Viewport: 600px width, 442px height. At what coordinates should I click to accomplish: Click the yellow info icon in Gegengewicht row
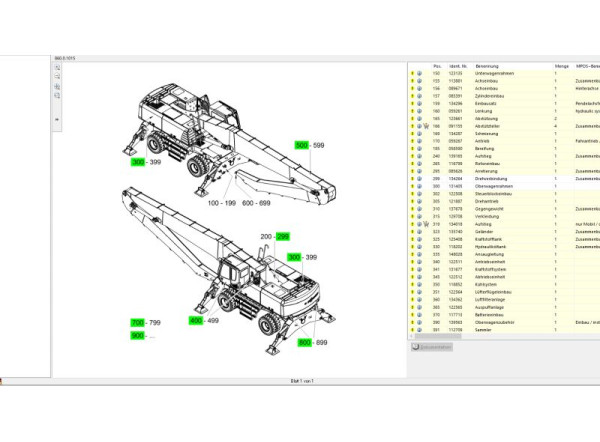(x=412, y=211)
